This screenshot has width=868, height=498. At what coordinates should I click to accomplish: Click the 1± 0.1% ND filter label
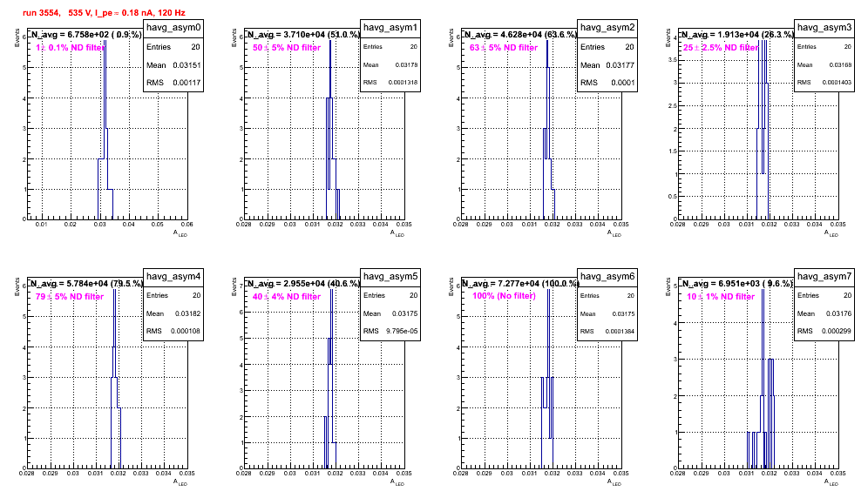71,48
